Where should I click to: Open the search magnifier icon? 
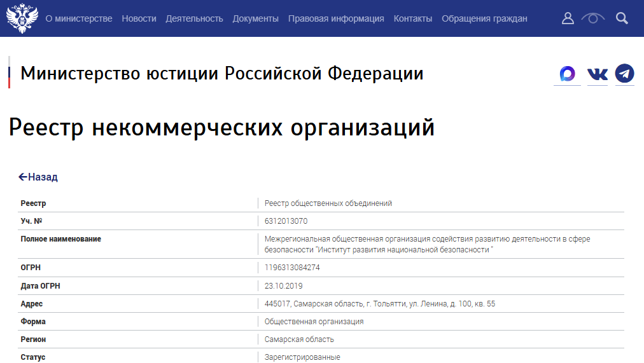coord(622,18)
